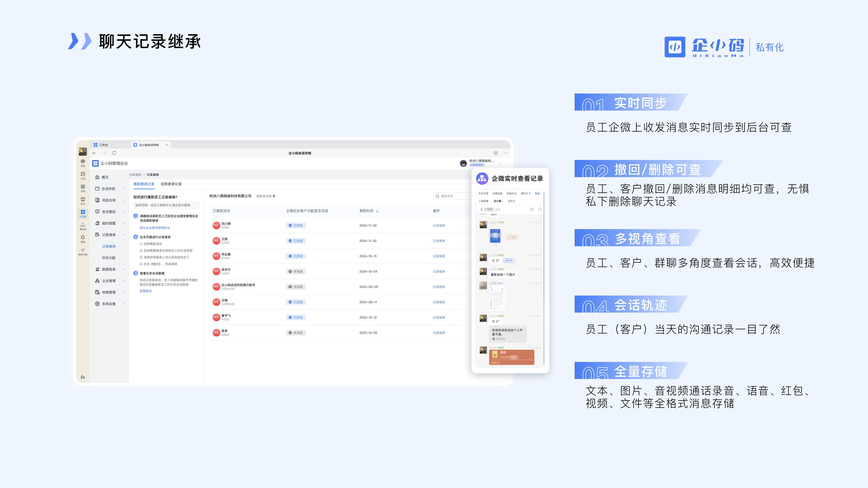Sort by 离职时间 column arrow icon
Screen dimensions: 868x488
[x=377, y=211]
